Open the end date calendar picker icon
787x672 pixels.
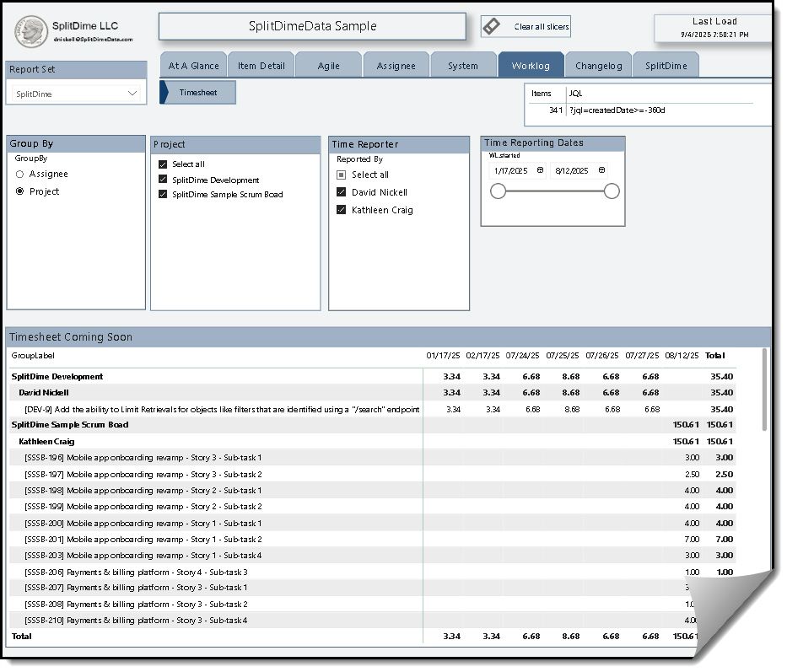click(601, 170)
